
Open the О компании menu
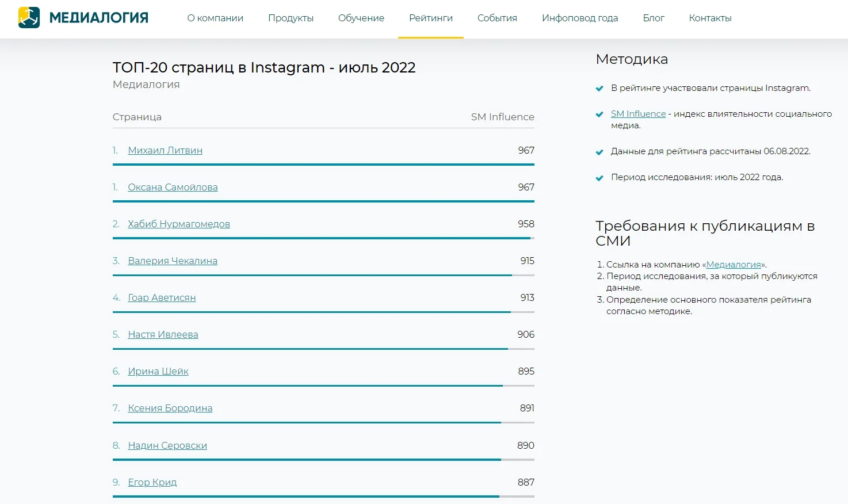[215, 18]
